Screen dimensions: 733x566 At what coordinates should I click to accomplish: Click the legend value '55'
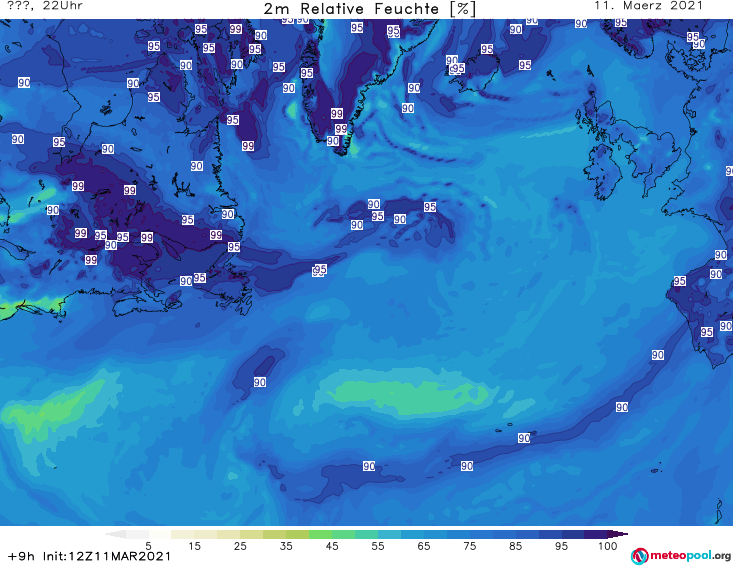[x=378, y=546]
